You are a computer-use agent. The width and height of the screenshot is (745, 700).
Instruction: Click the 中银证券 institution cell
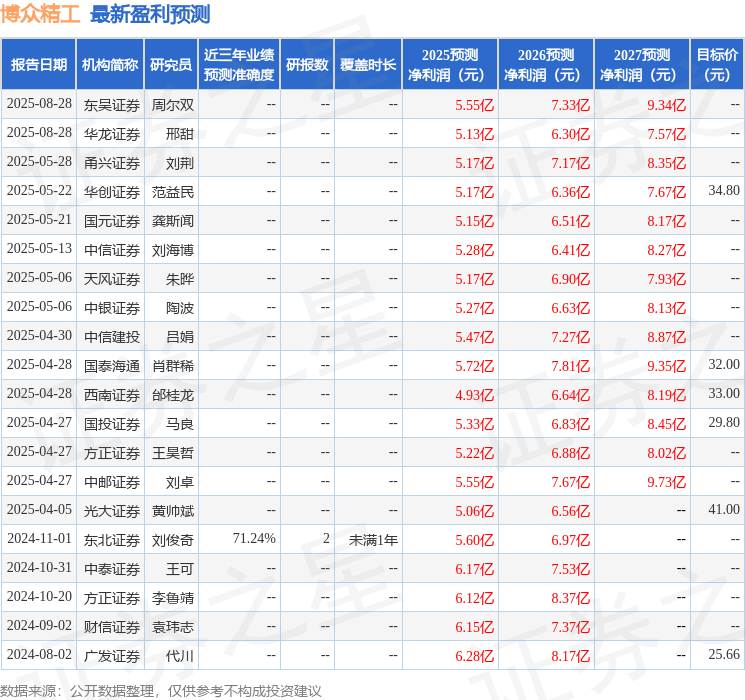(112, 308)
